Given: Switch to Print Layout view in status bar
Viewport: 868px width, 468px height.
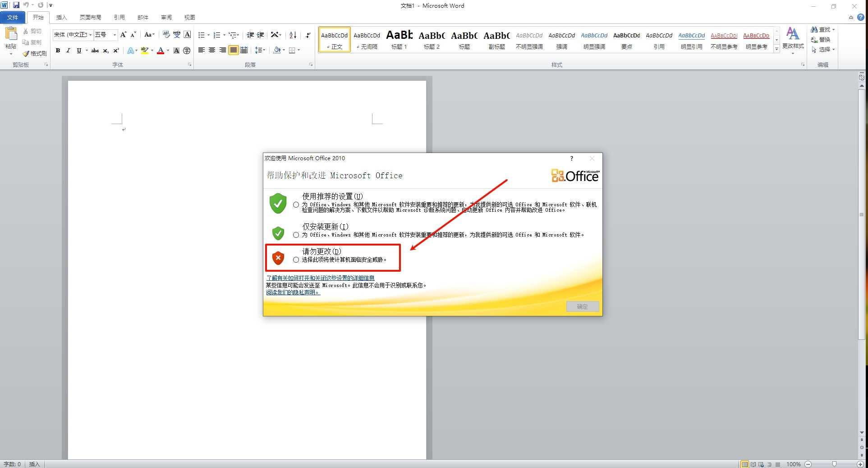Looking at the screenshot, I should (x=744, y=464).
